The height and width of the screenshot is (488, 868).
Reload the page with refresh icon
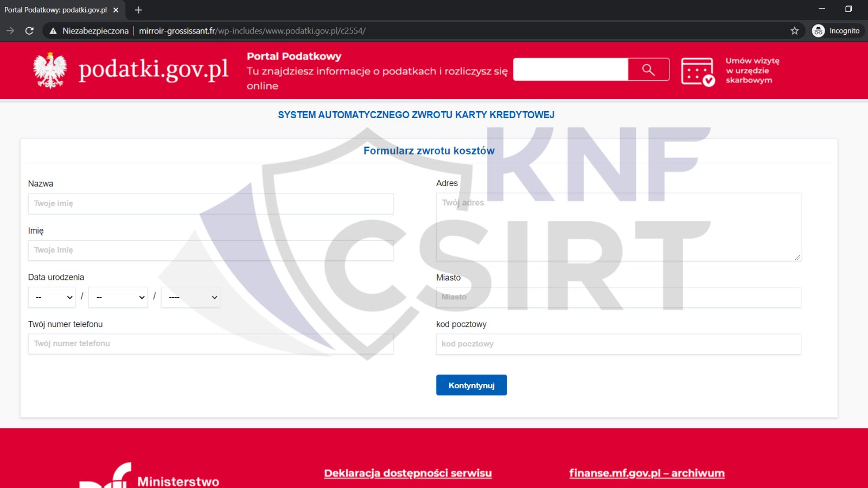29,31
